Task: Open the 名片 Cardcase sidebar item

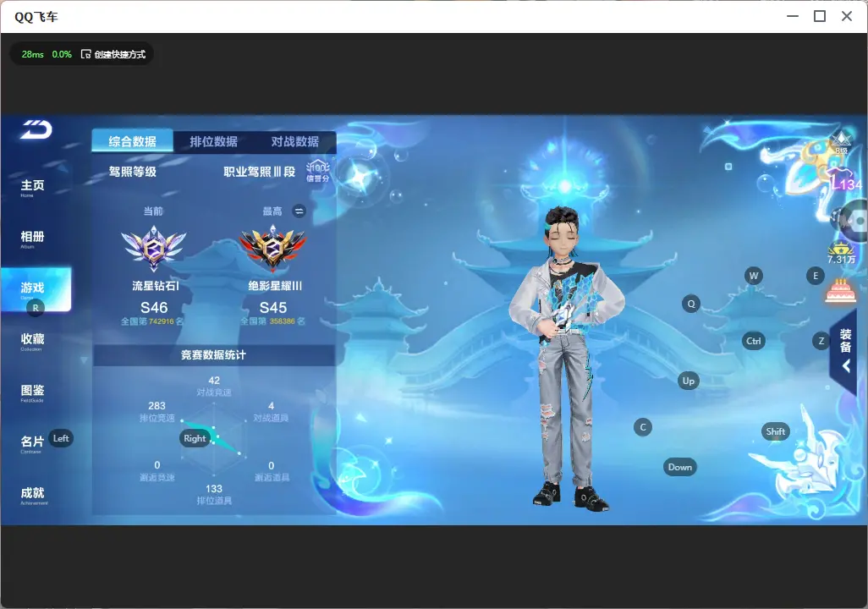Action: tap(32, 444)
